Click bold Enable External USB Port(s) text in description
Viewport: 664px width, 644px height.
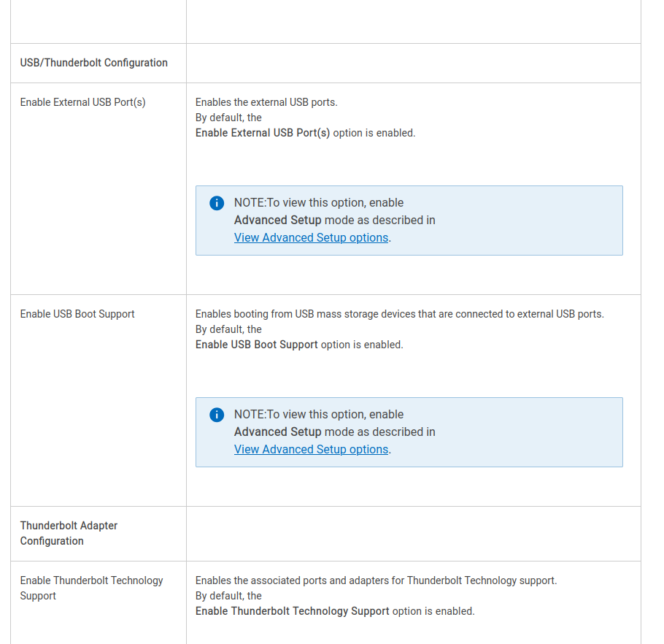tap(263, 133)
